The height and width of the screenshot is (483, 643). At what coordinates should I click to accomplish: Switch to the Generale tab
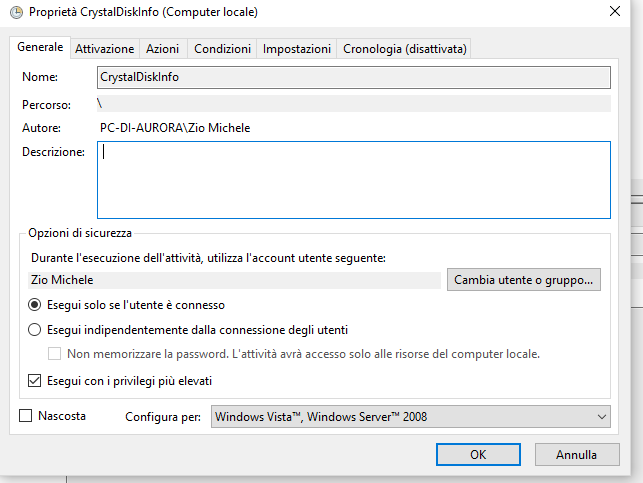[40, 48]
